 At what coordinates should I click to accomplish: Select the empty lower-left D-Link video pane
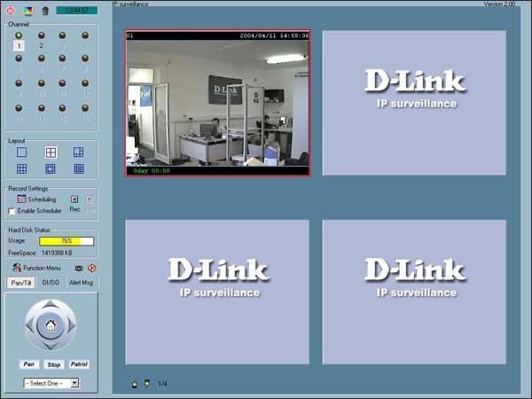(217, 292)
